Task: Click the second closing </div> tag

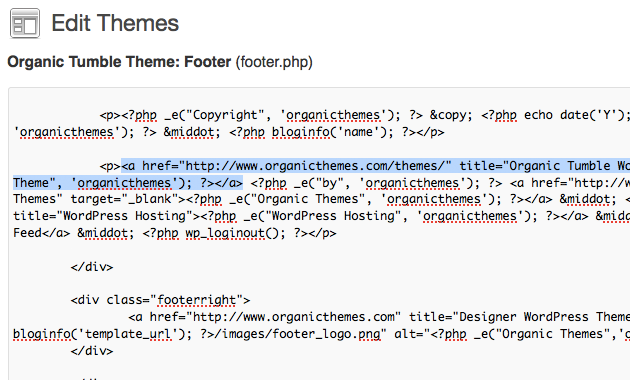Action: [x=92, y=351]
